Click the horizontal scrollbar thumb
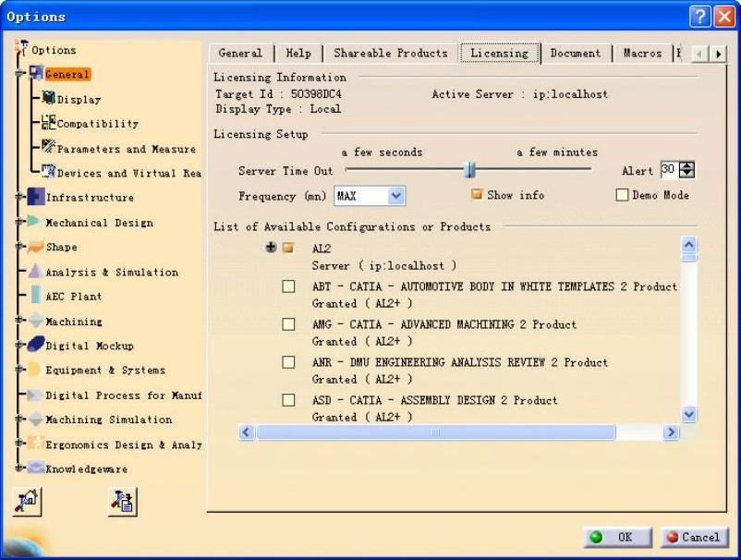741x560 pixels. tap(435, 432)
